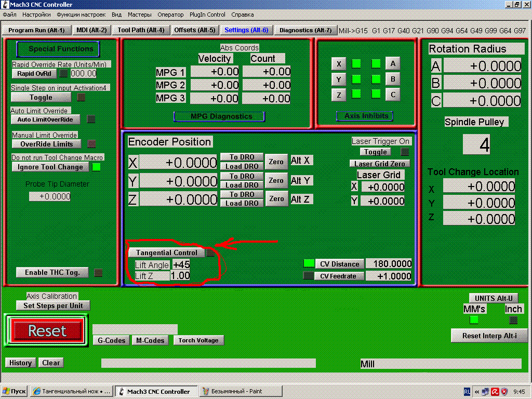532x399 pixels.
Task: Toggle the B axis inhibit LED
Action: (x=376, y=79)
